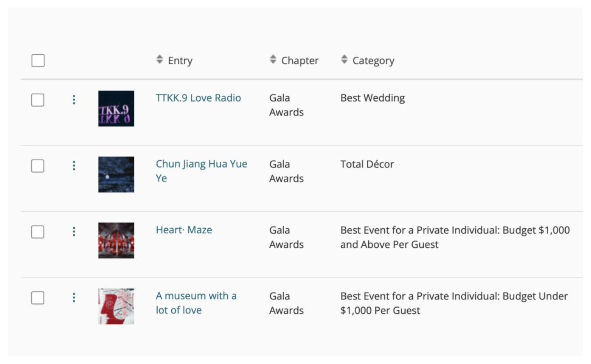591x364 pixels.
Task: Open actions menu for TTKK.9 Love Radio
Action: 74,100
